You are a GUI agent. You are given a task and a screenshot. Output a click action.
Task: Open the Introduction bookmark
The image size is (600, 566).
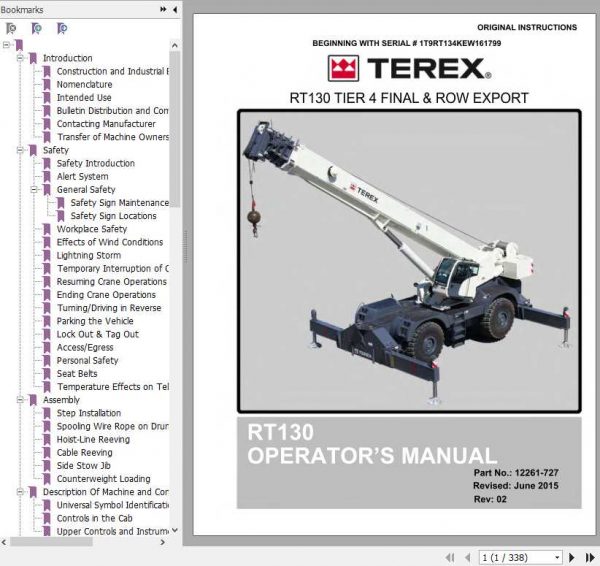[68, 58]
